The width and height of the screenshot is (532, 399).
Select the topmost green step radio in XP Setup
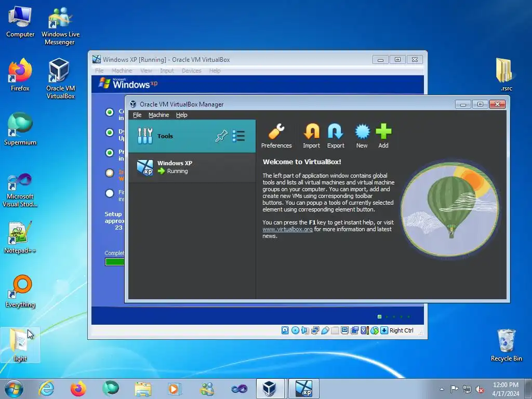coord(110,112)
